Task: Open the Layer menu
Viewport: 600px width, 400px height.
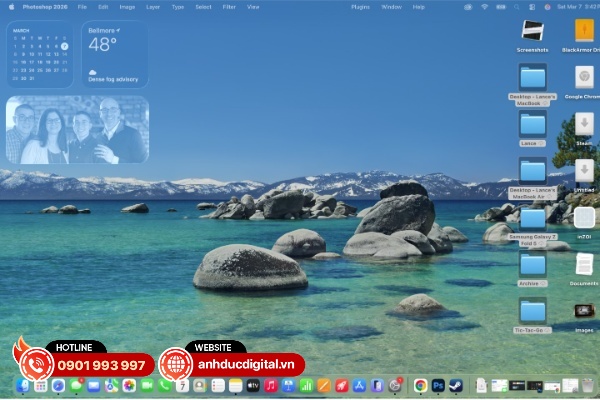Action: coord(153,7)
